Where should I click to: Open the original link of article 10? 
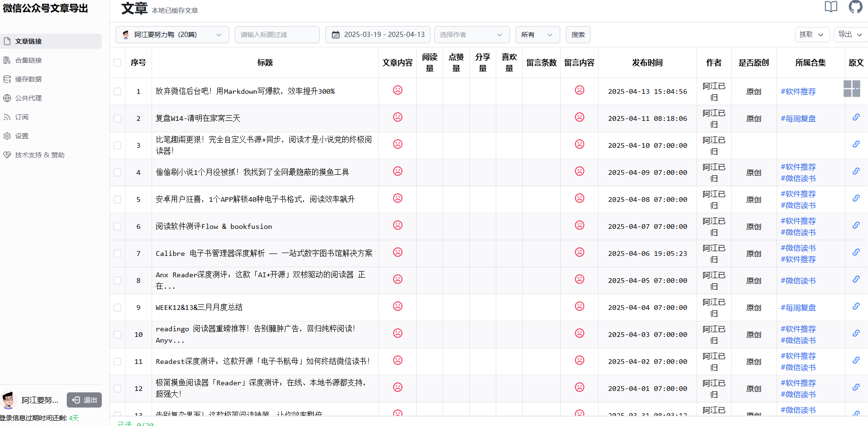point(856,333)
